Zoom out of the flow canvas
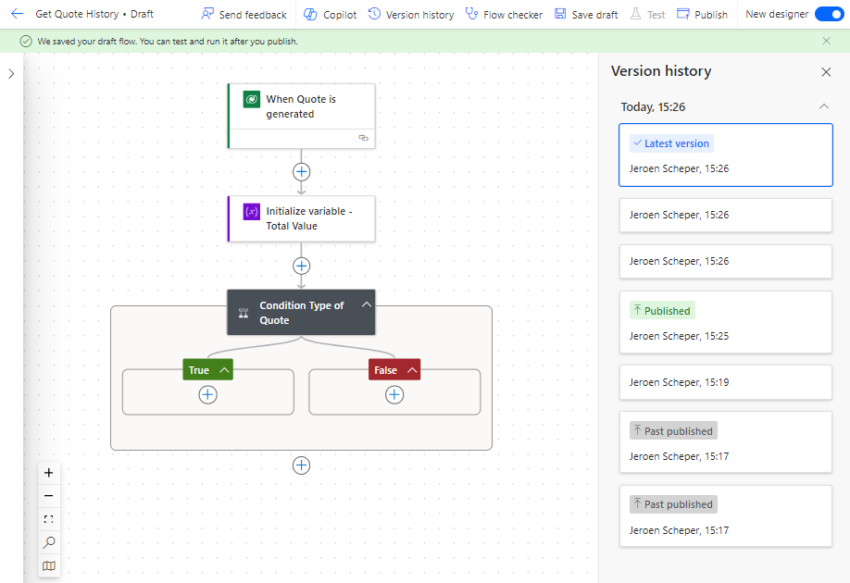Screen dimensions: 850x583 point(48,495)
